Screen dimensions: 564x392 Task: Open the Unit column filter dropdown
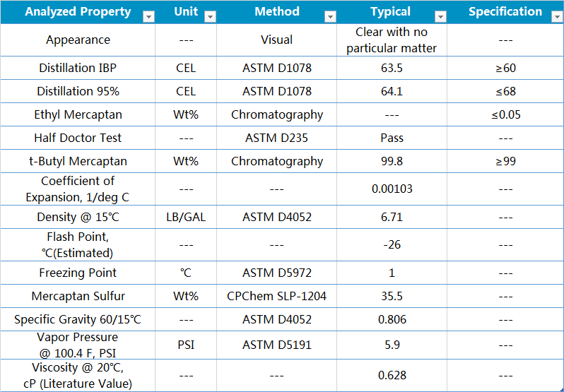tap(210, 16)
